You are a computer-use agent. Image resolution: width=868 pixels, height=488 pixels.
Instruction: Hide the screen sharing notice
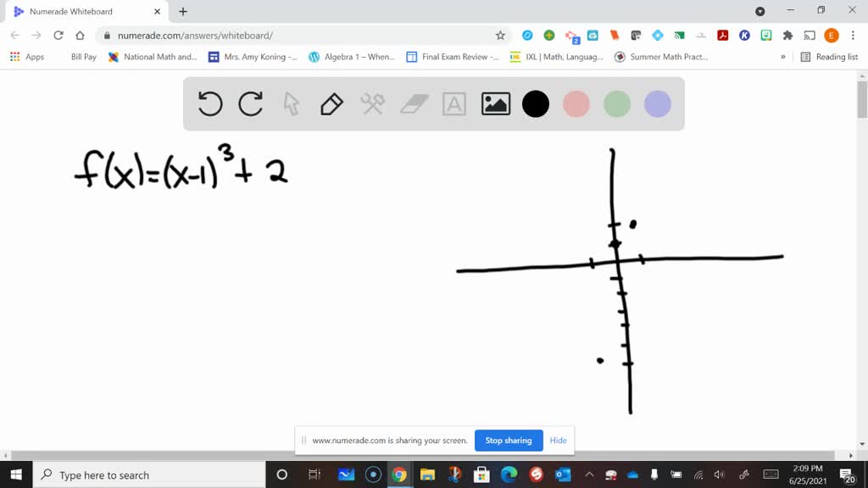click(x=558, y=441)
